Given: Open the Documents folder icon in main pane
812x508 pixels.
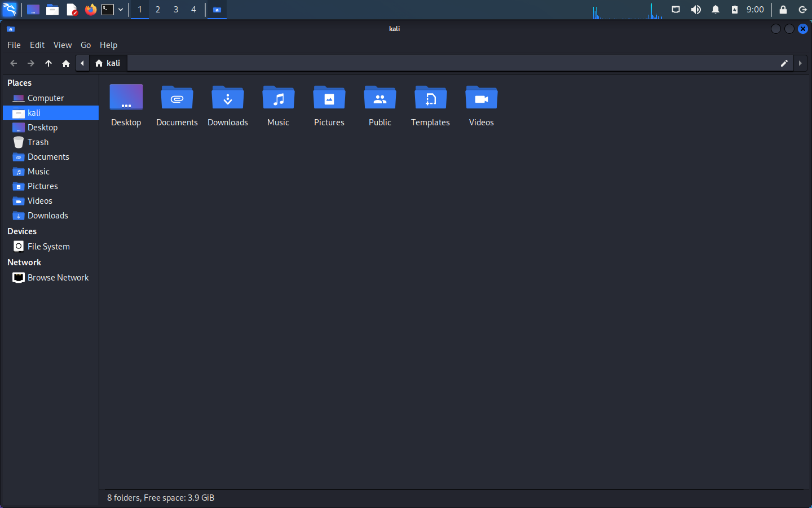Looking at the screenshot, I should [x=177, y=97].
